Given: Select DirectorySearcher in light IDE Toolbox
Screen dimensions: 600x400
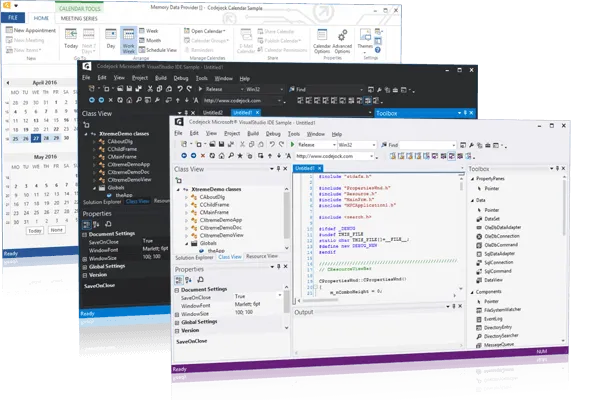Looking at the screenshot, I should pos(497,336).
